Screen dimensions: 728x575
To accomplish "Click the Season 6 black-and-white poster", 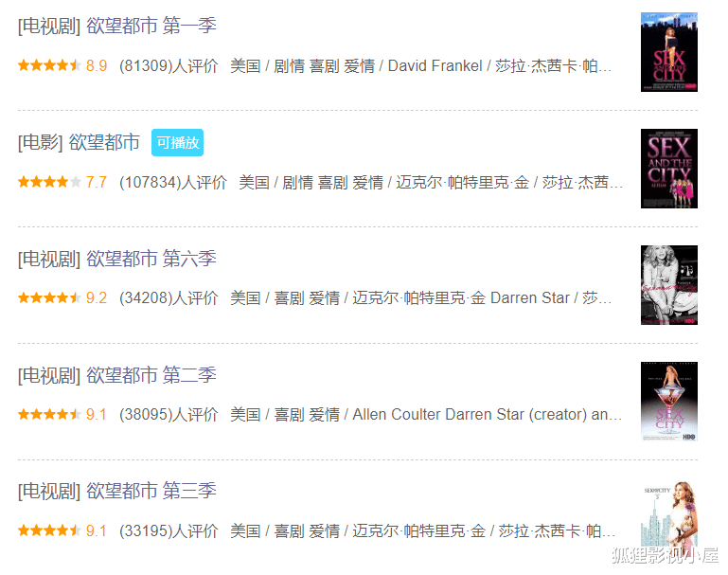I will pyautogui.click(x=669, y=285).
